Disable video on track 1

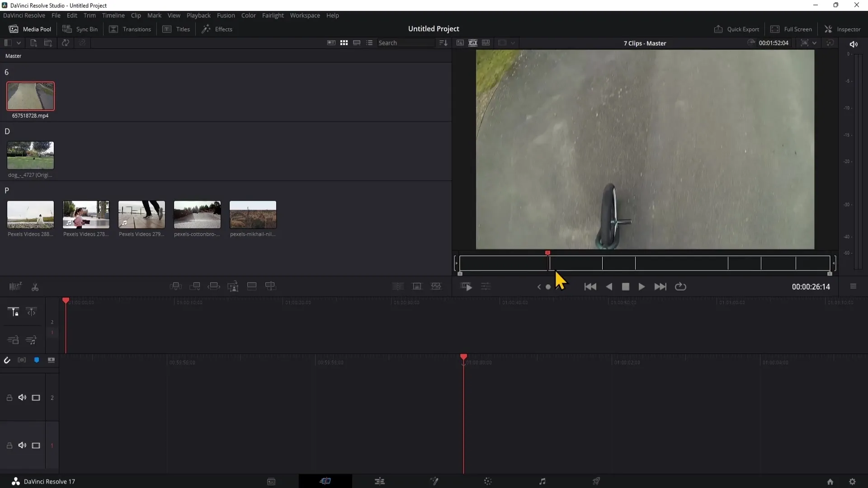click(36, 446)
